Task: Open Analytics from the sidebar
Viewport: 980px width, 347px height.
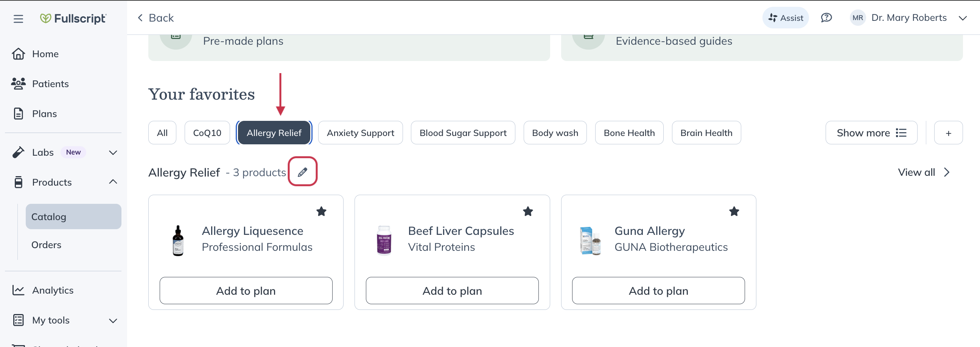Action: click(x=53, y=290)
